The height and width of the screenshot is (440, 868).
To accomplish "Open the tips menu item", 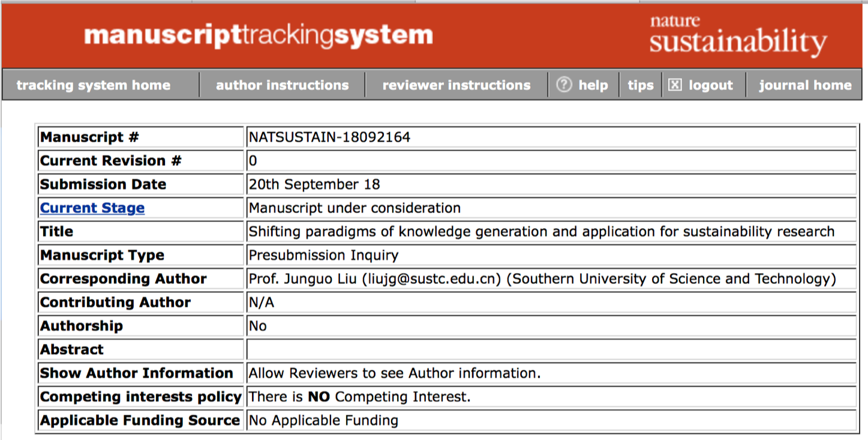I will point(641,85).
